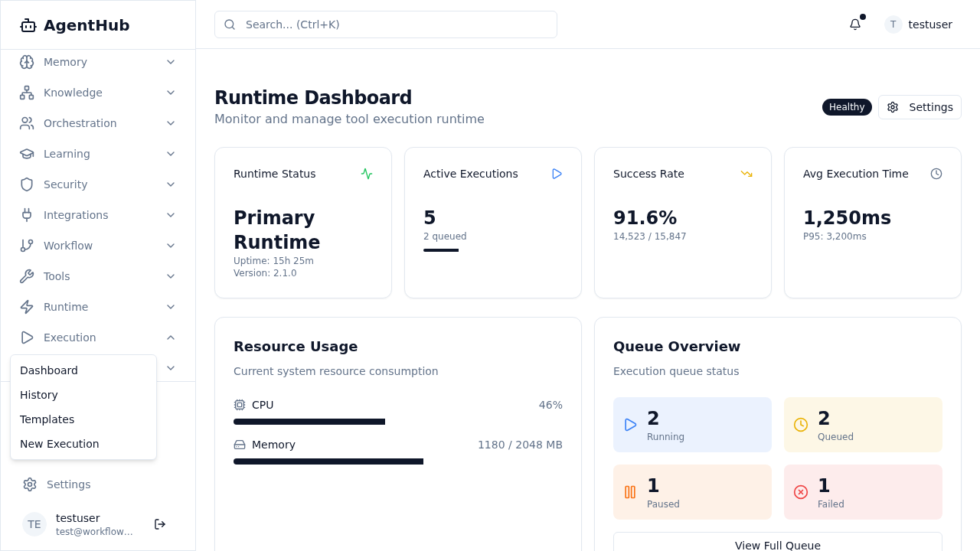Image resolution: width=980 pixels, height=551 pixels.
Task: Click the Tools wrench icon
Action: tap(27, 276)
